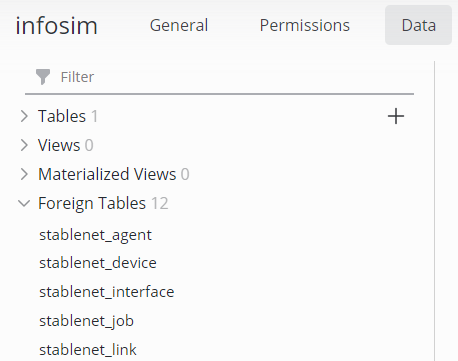Expand the Tables section chevron

click(x=24, y=116)
